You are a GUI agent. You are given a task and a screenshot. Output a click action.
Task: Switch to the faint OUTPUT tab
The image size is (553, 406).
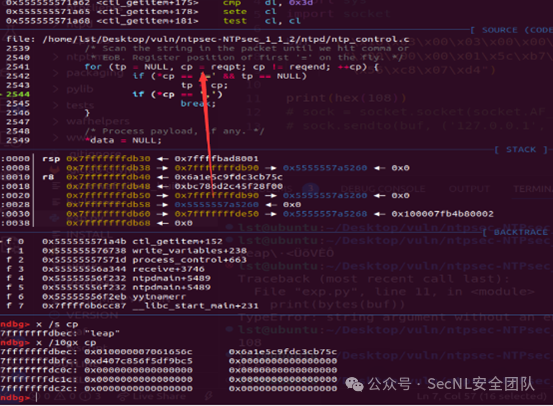click(x=469, y=189)
